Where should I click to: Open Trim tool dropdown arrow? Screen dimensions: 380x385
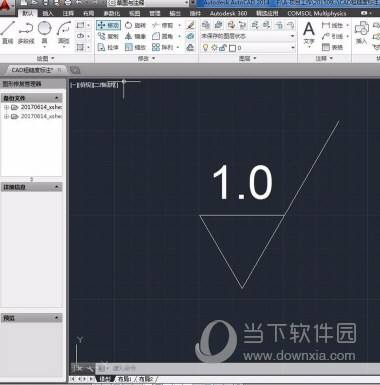point(180,25)
